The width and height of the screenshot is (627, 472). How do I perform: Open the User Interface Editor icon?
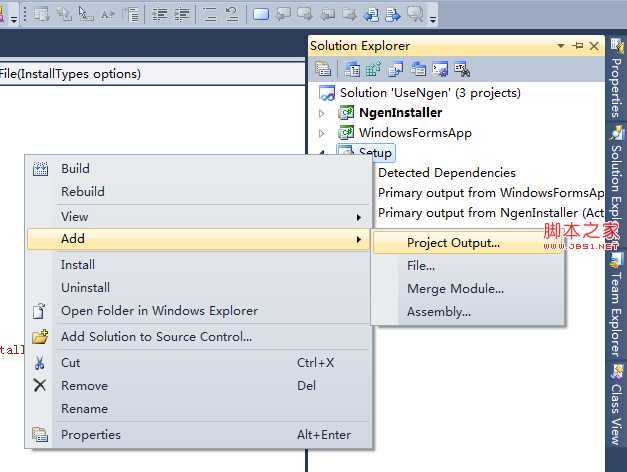pyautogui.click(x=416, y=69)
